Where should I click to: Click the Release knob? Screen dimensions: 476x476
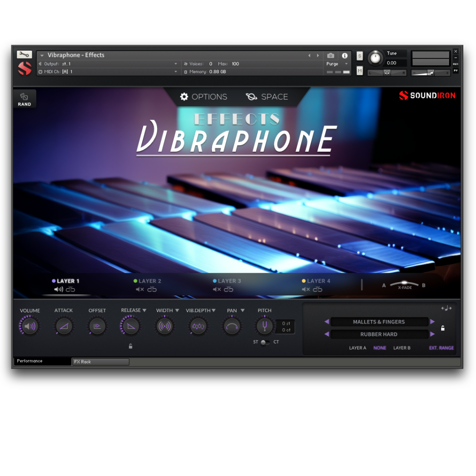pos(131,326)
